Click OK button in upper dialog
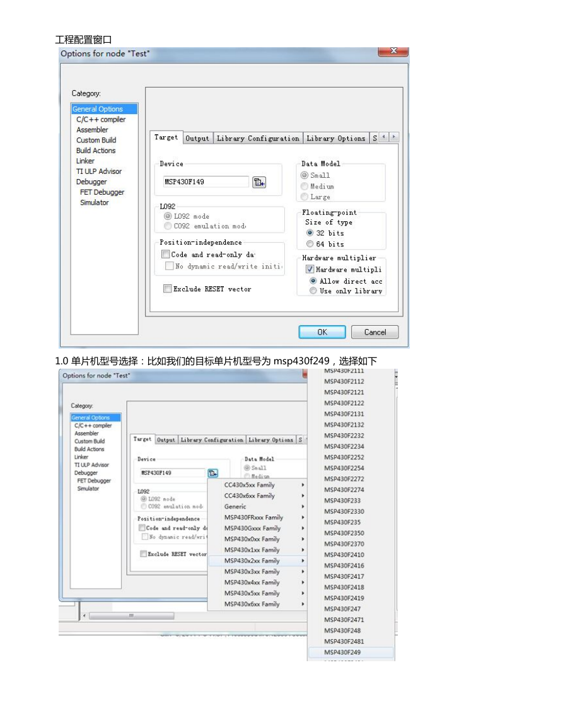563x728 pixels. coord(322,332)
